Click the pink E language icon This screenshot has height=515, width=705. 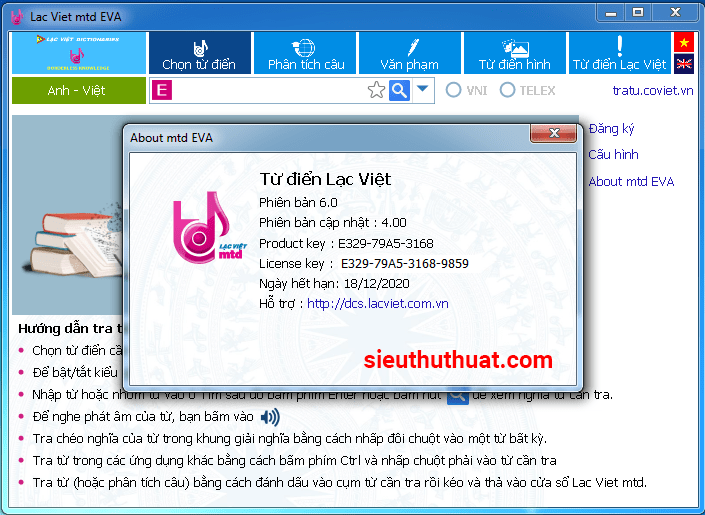pyautogui.click(x=162, y=90)
